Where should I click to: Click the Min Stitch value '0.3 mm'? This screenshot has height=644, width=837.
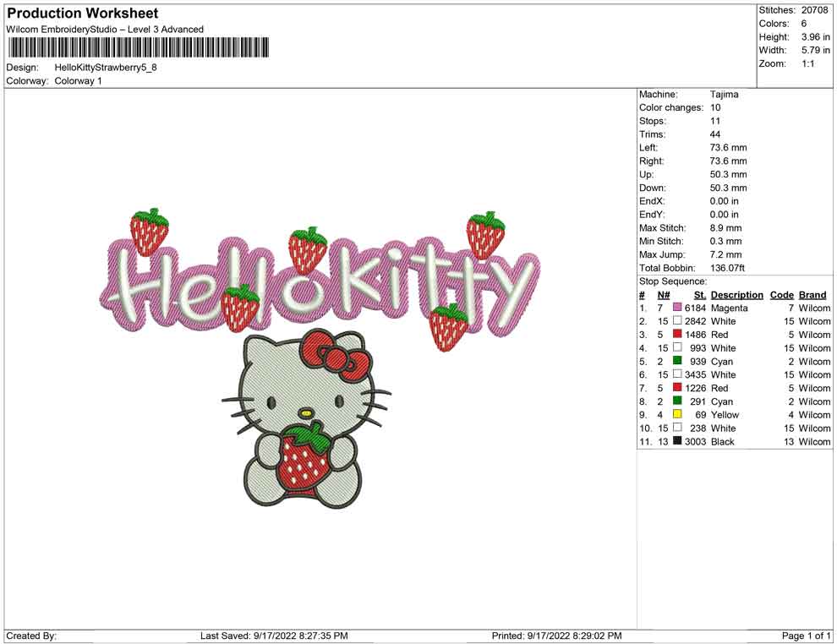click(726, 241)
